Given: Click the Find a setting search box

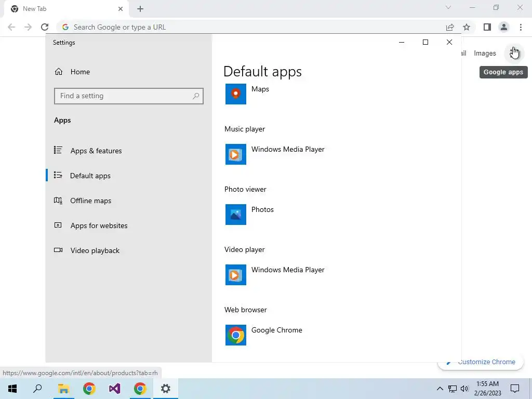Looking at the screenshot, I should pos(129,96).
